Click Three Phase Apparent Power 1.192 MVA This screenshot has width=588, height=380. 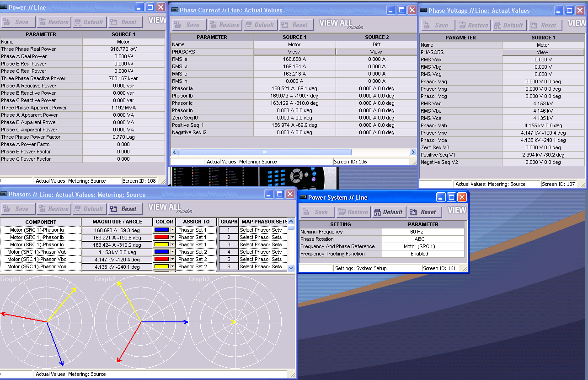click(123, 108)
